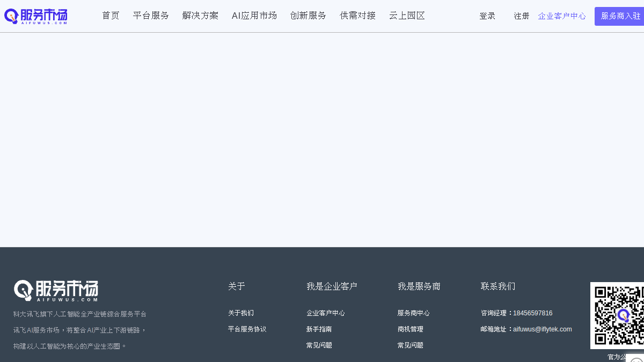The width and height of the screenshot is (644, 362).
Task: Open 服务商中心 footer link
Action: click(x=414, y=313)
